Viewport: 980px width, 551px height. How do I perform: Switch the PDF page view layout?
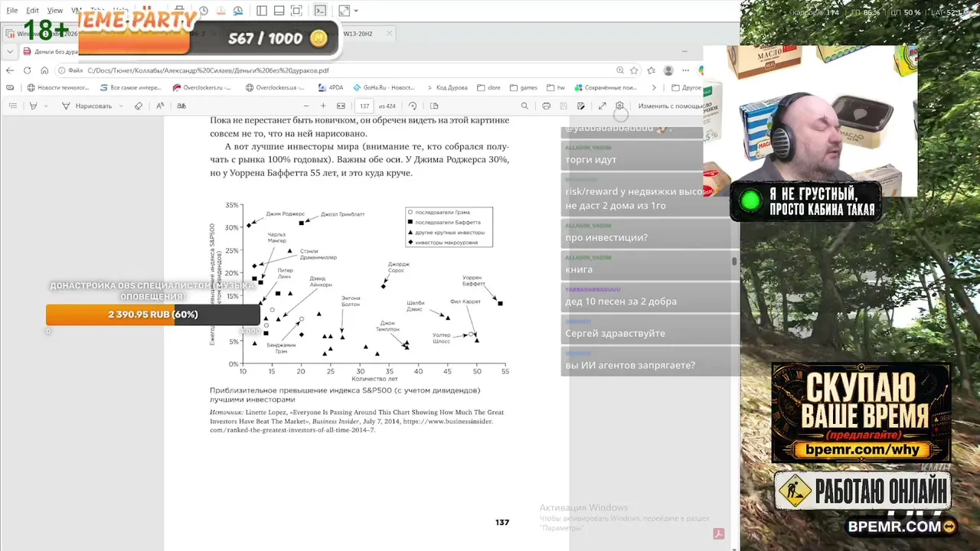coord(434,106)
